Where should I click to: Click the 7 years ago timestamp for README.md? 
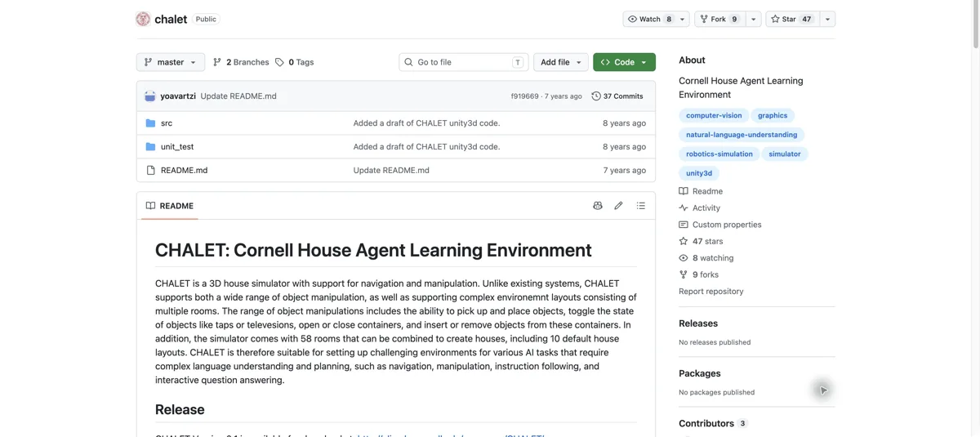coord(624,171)
